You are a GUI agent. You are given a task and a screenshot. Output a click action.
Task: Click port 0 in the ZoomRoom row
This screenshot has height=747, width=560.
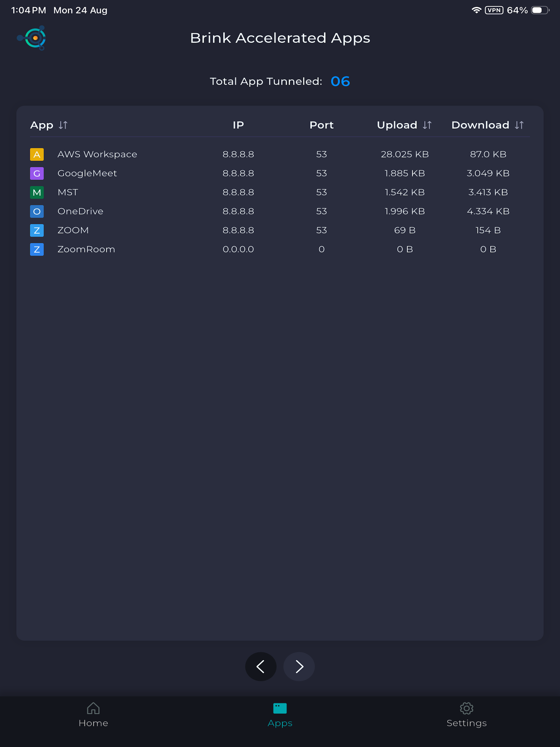pos(321,249)
